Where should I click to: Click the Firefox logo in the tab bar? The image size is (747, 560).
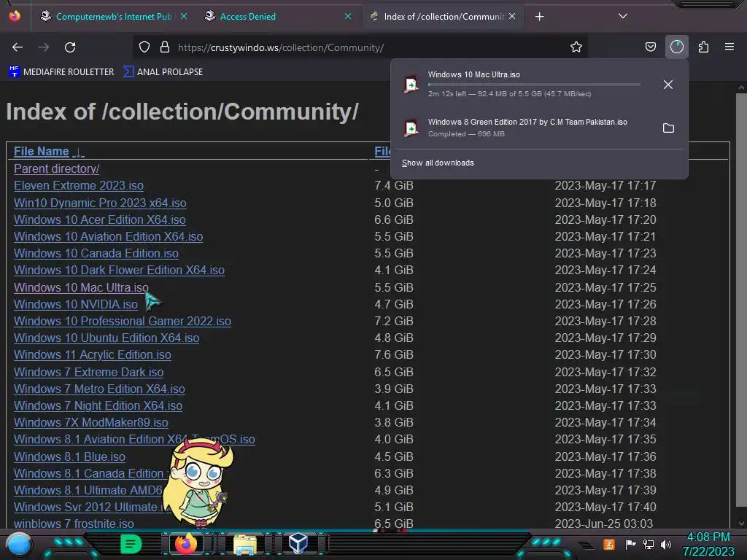click(x=15, y=16)
